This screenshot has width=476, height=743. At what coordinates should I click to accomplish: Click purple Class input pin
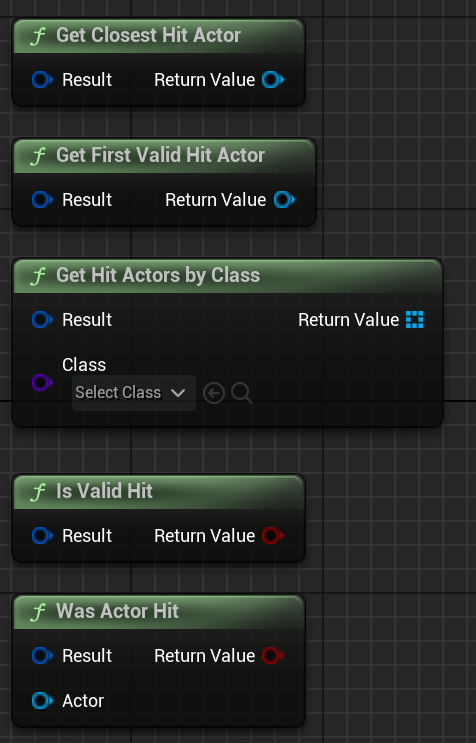[x=42, y=382]
